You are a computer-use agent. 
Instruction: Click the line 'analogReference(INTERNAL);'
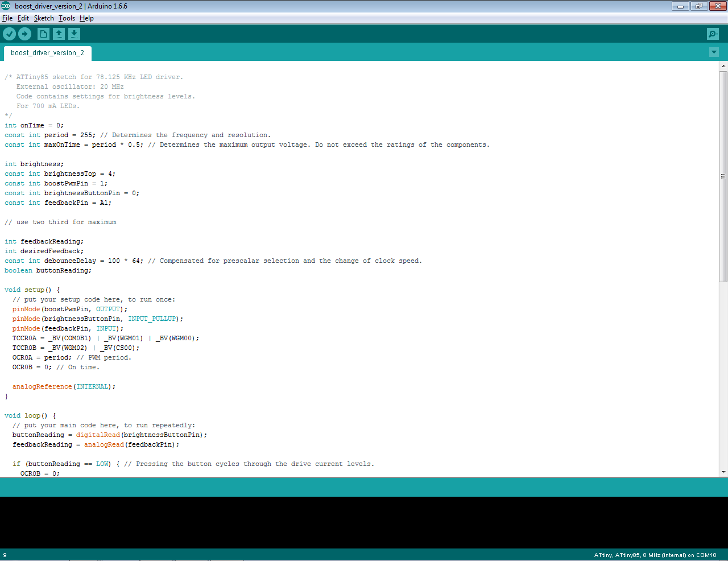[64, 387]
